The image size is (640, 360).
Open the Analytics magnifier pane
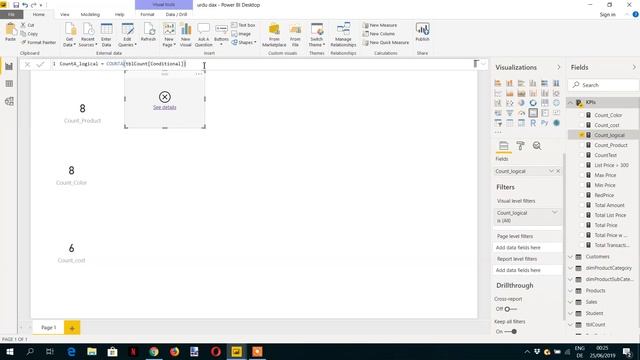pos(537,146)
